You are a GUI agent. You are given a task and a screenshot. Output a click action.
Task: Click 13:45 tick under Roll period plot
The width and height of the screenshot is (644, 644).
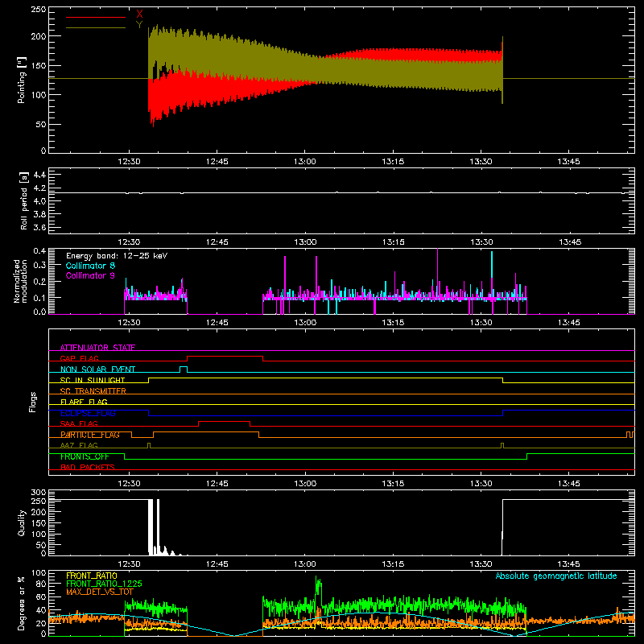(x=570, y=242)
